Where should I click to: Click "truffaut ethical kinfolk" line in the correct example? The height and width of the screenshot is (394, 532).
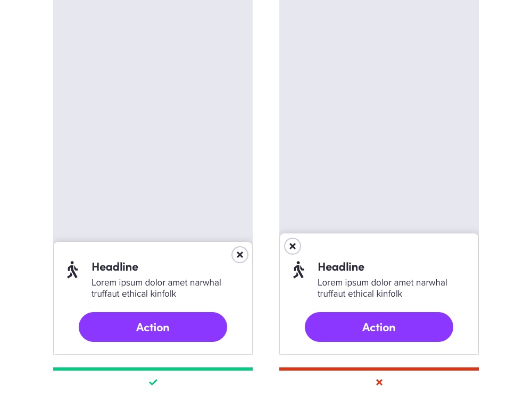[x=134, y=294]
